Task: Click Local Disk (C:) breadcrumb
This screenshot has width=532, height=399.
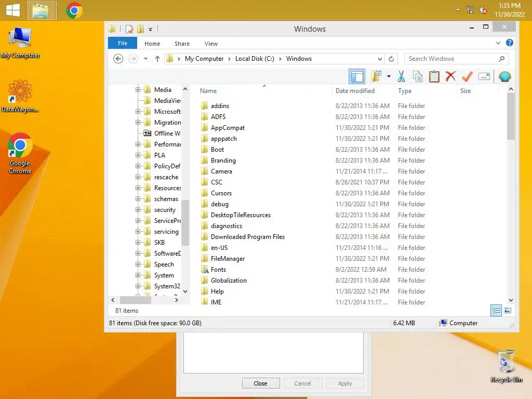Action: point(255,59)
